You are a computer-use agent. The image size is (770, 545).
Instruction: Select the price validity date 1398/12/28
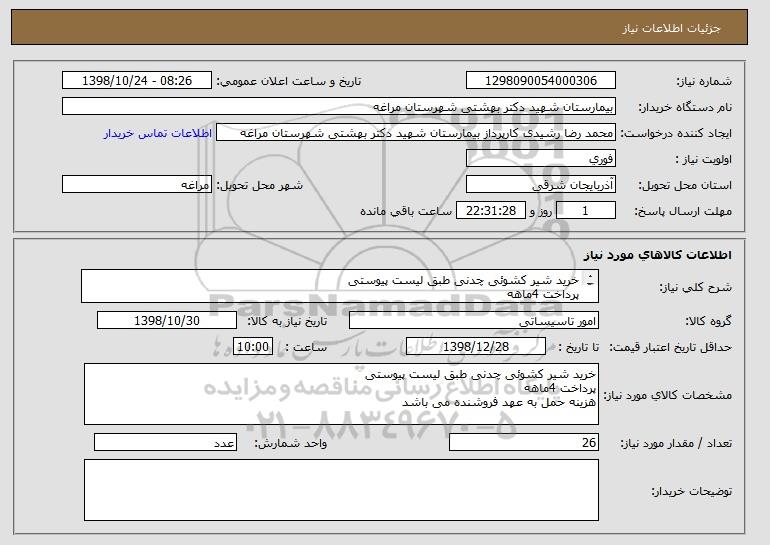pos(476,347)
